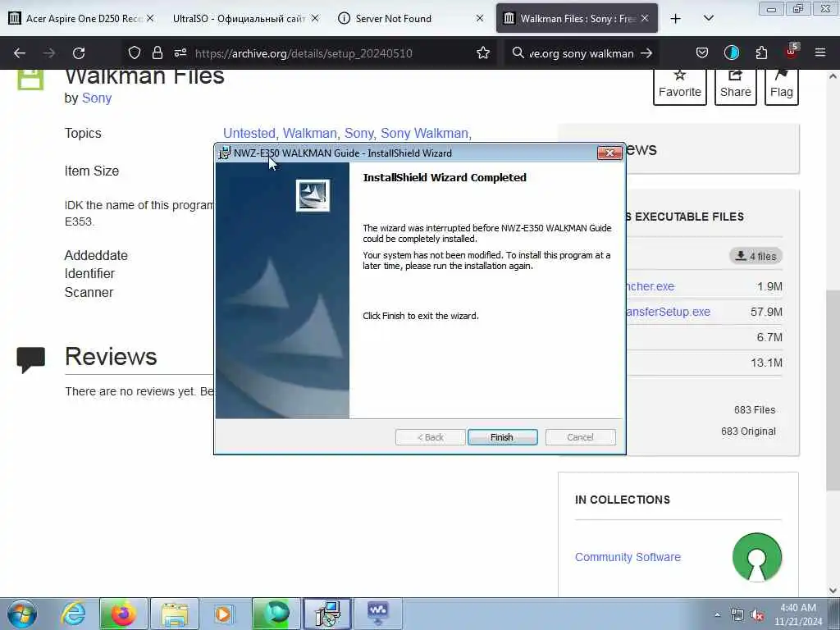This screenshot has width=840, height=630.
Task: Click the Share button
Action: coord(736,85)
